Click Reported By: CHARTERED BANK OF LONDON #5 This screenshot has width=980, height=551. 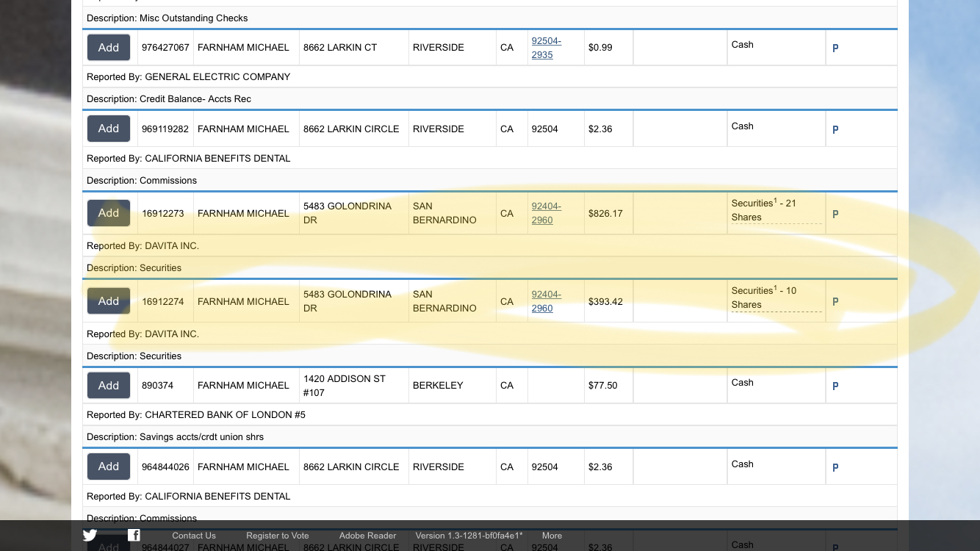[x=196, y=415]
